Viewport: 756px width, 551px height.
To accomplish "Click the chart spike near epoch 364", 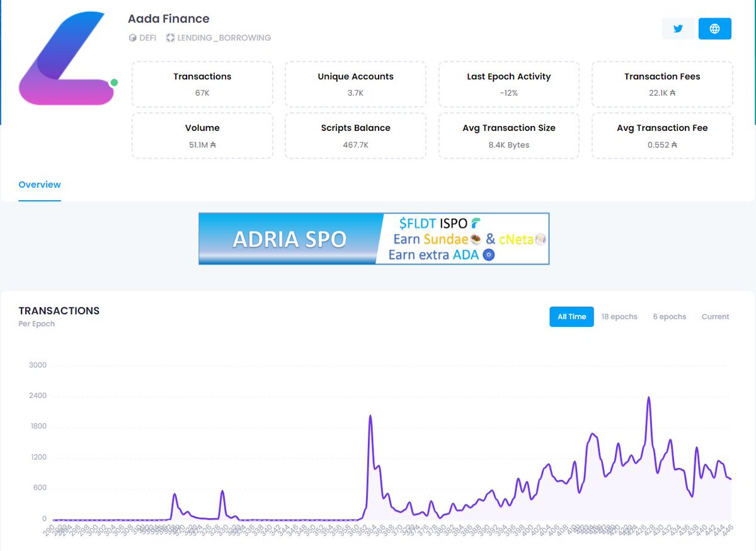I will tap(370, 416).
